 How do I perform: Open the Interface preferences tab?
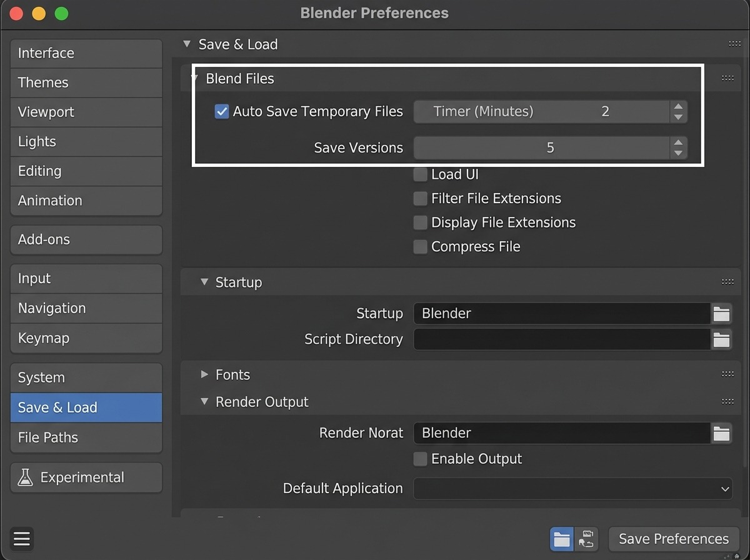tap(86, 53)
